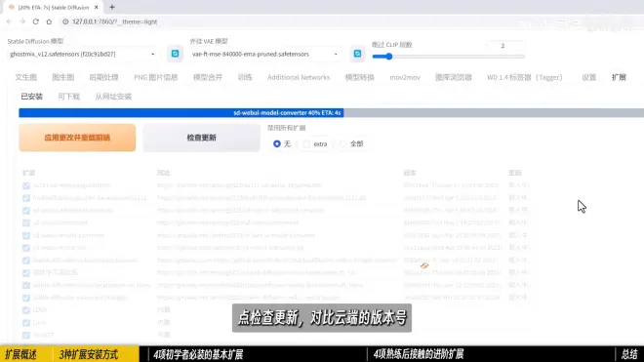The width and height of the screenshot is (644, 362).
Task: Open the 训练 tab
Action: tap(245, 77)
